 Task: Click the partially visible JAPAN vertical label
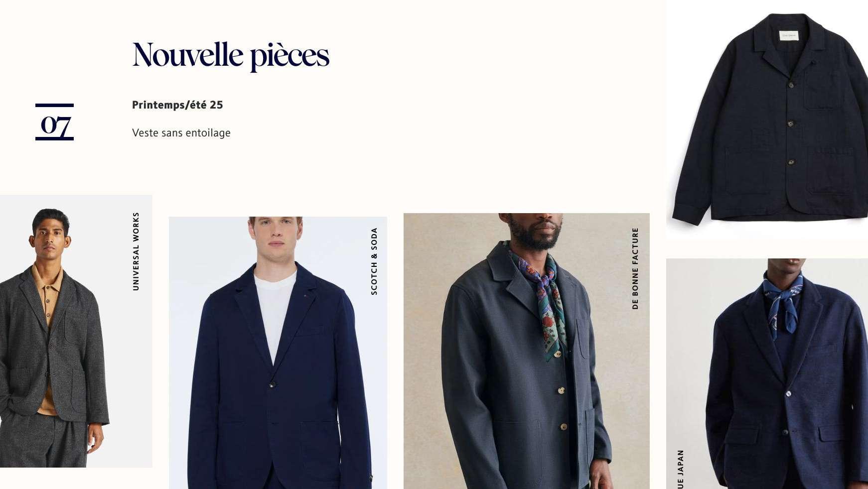(681, 469)
